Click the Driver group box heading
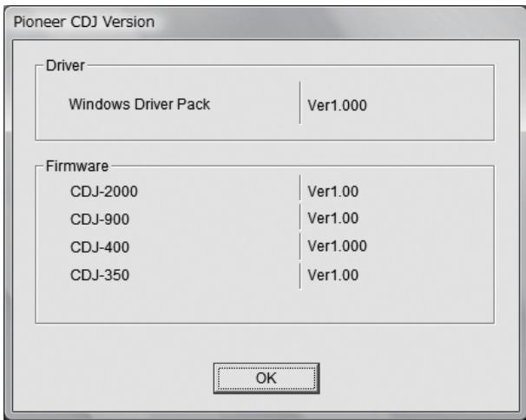Screen dimensions: 526x420 coord(65,66)
